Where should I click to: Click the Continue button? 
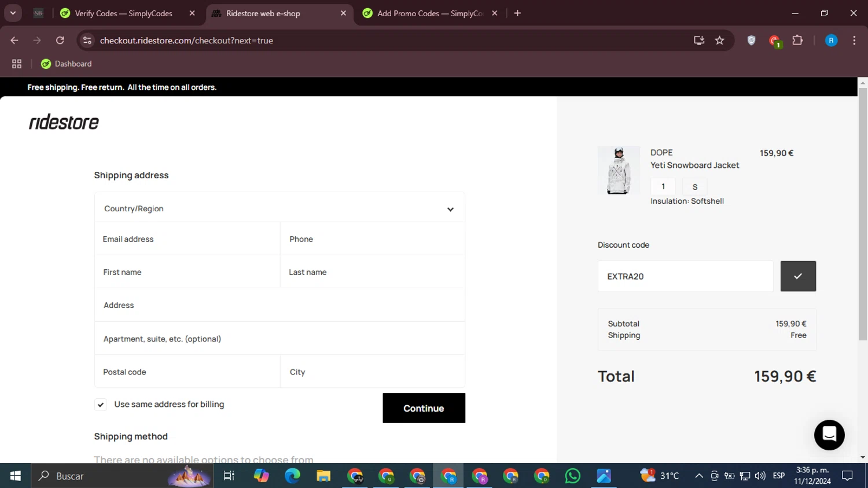pyautogui.click(x=424, y=408)
